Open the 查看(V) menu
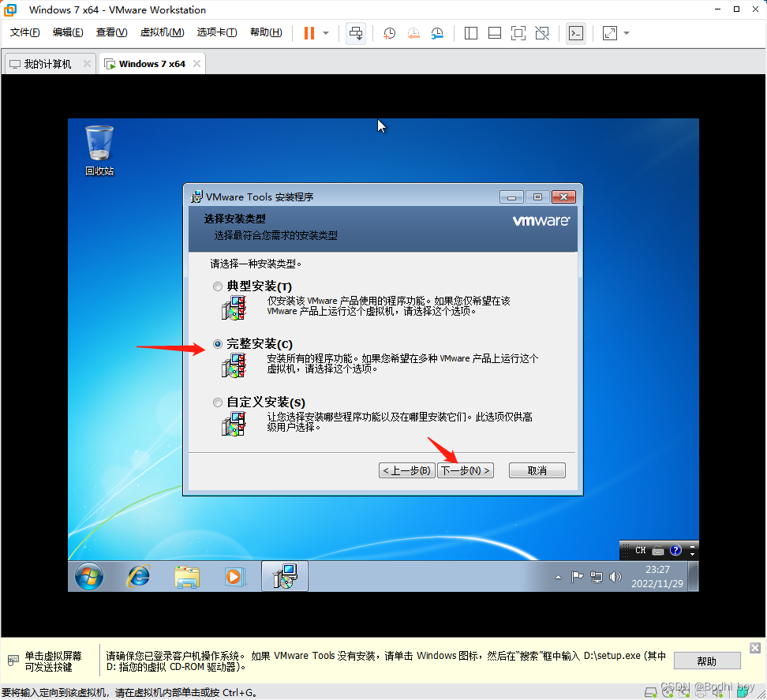Image resolution: width=767 pixels, height=700 pixels. [x=111, y=32]
